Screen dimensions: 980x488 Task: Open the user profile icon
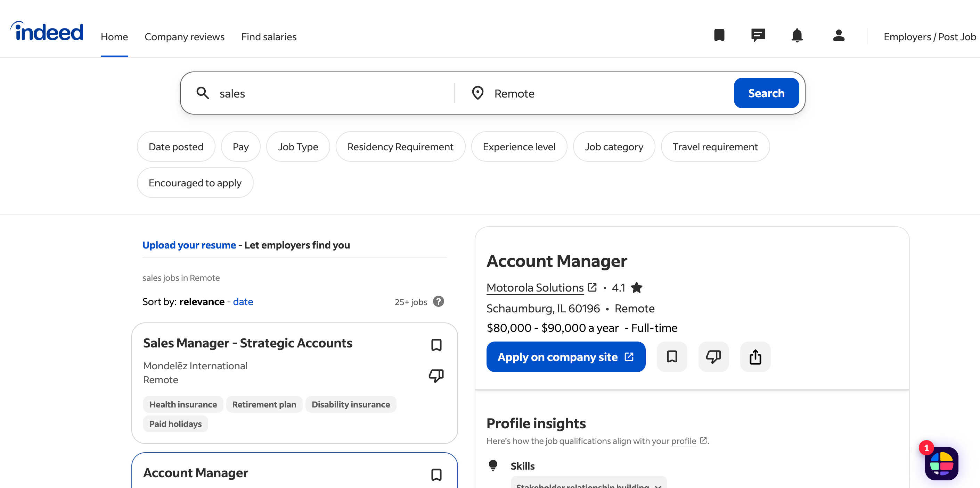[839, 35]
